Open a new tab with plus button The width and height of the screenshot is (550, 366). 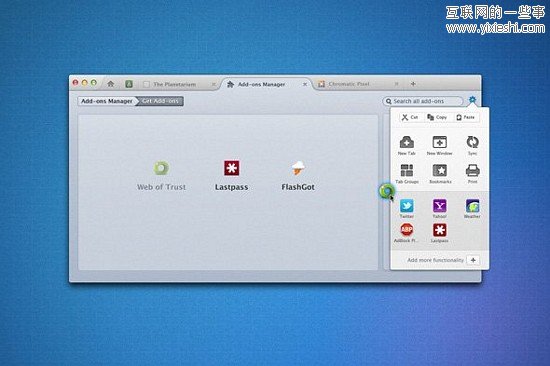(413, 84)
